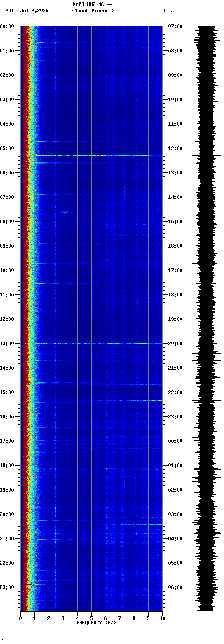Click the 12:00 UTC time label
Screen dimensions: 224x644
pyautogui.click(x=175, y=148)
